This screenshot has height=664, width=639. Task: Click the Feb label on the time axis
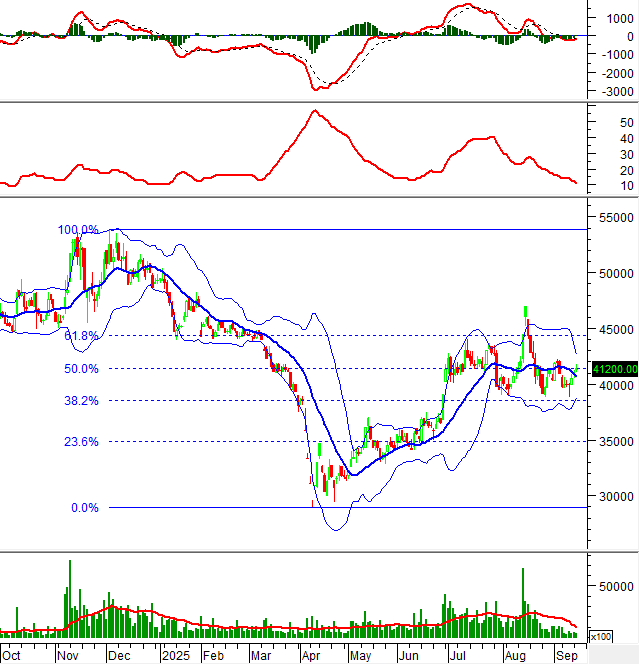pyautogui.click(x=213, y=656)
